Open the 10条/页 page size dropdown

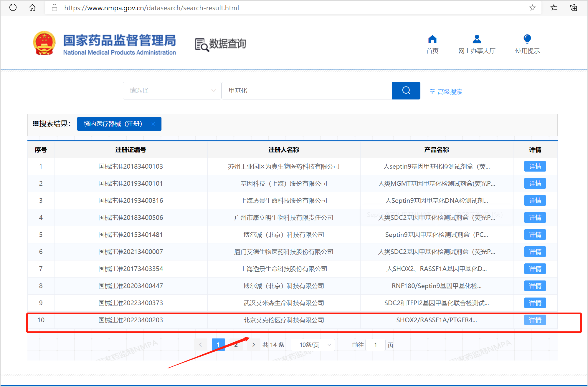point(313,345)
